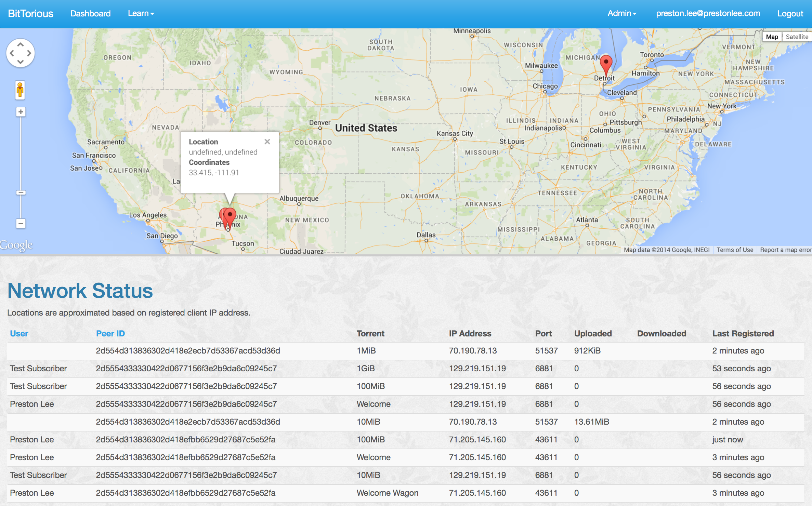The height and width of the screenshot is (506, 812).
Task: Switch map to Satellite view
Action: (797, 37)
